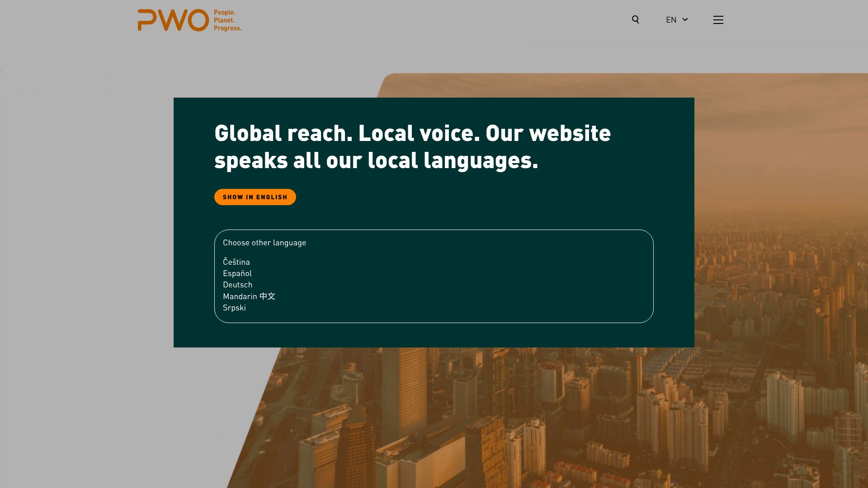
Task: Click the grey overlay left of the dialog
Action: click(x=86, y=226)
